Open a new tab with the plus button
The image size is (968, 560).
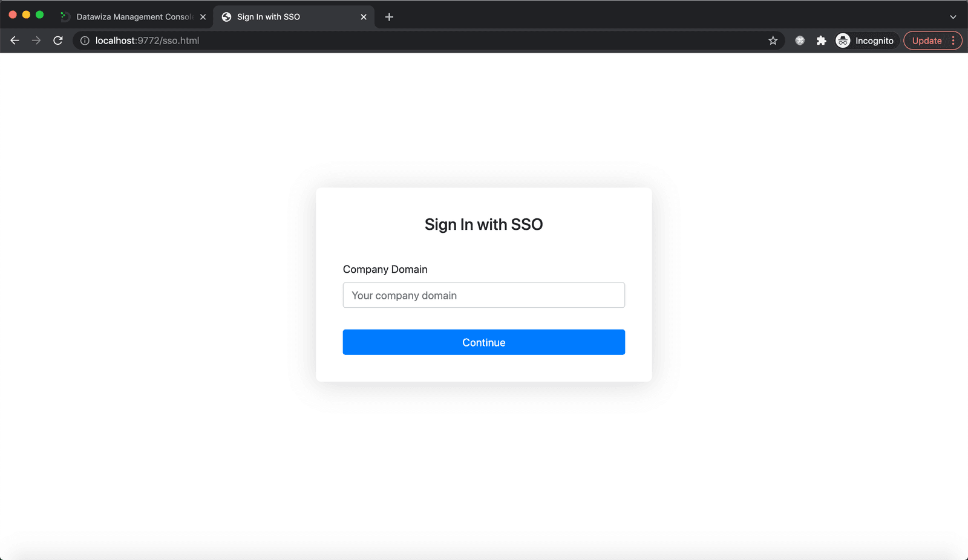click(389, 17)
